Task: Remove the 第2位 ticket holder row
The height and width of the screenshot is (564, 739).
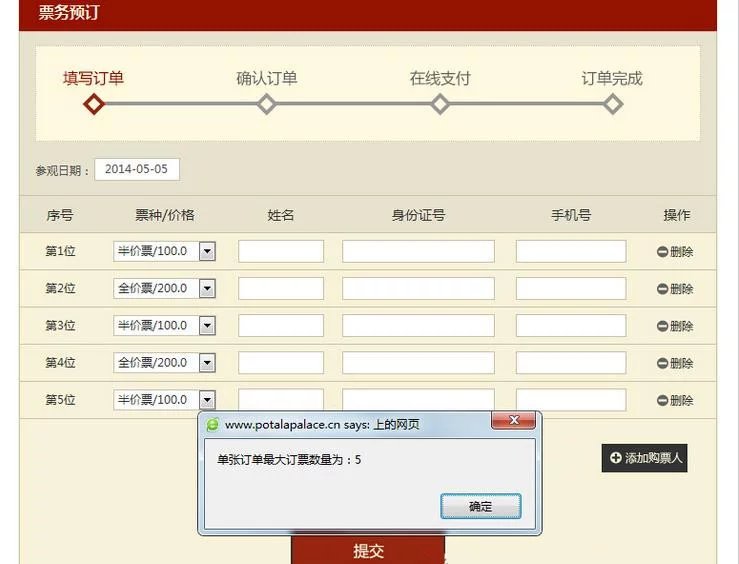Action: pos(662,289)
